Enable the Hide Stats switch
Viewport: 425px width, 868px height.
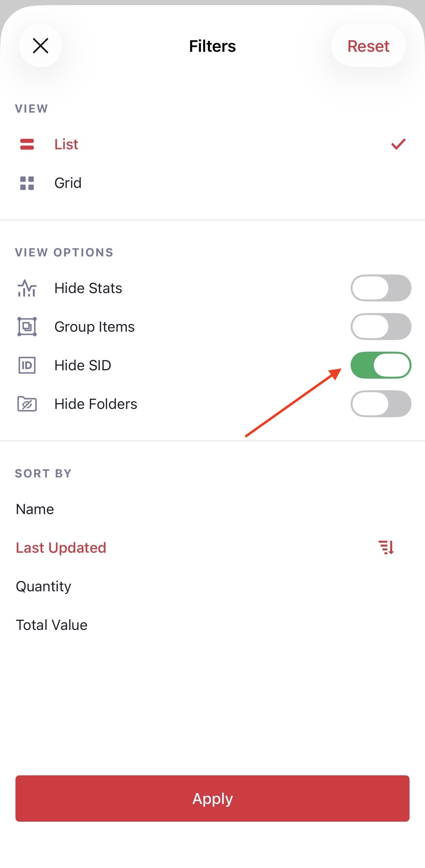pos(381,288)
